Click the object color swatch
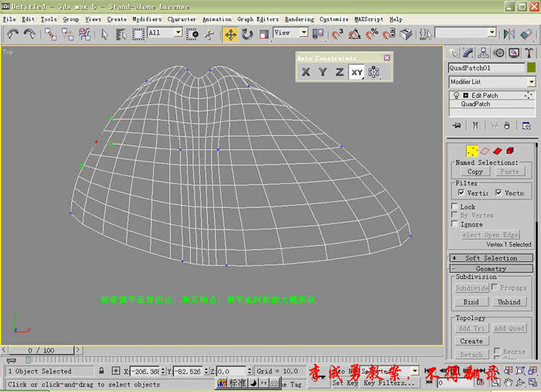The image size is (541, 392). (x=532, y=67)
